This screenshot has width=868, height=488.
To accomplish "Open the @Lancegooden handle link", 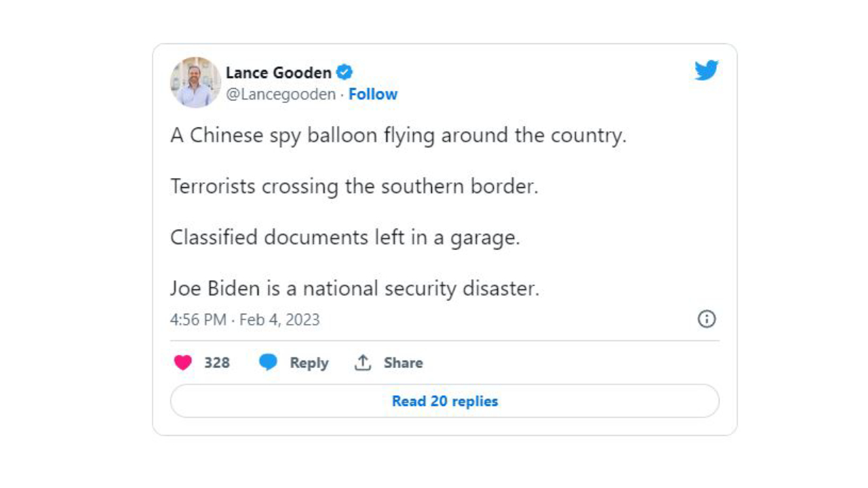I will 281,94.
